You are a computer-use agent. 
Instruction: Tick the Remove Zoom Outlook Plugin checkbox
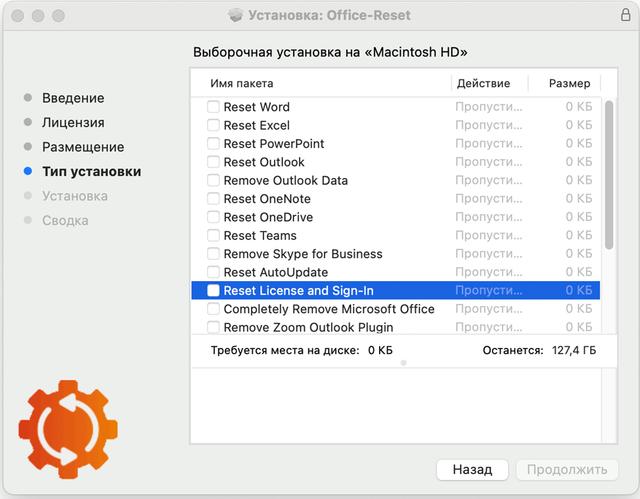213,327
